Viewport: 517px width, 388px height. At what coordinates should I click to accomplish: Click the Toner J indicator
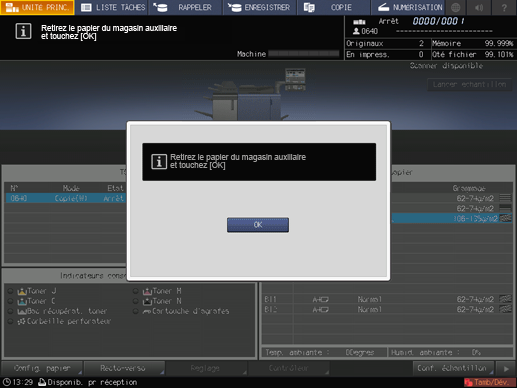(37, 291)
